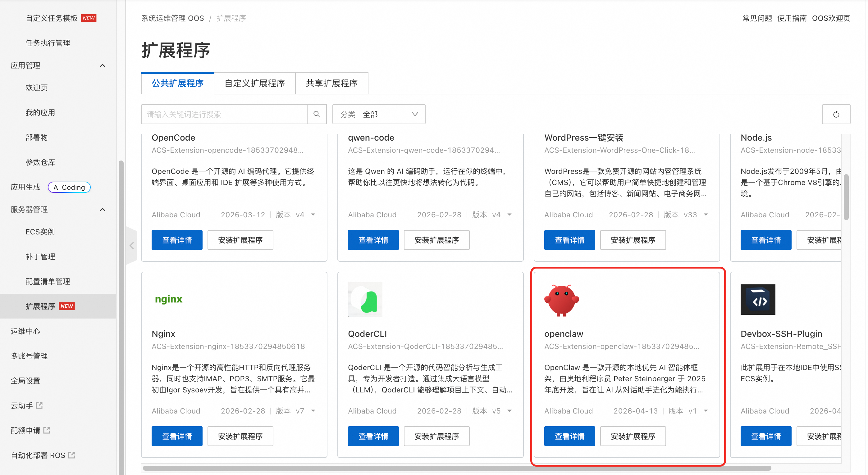Switch to the 自定义扩展程序 tab

pyautogui.click(x=254, y=83)
